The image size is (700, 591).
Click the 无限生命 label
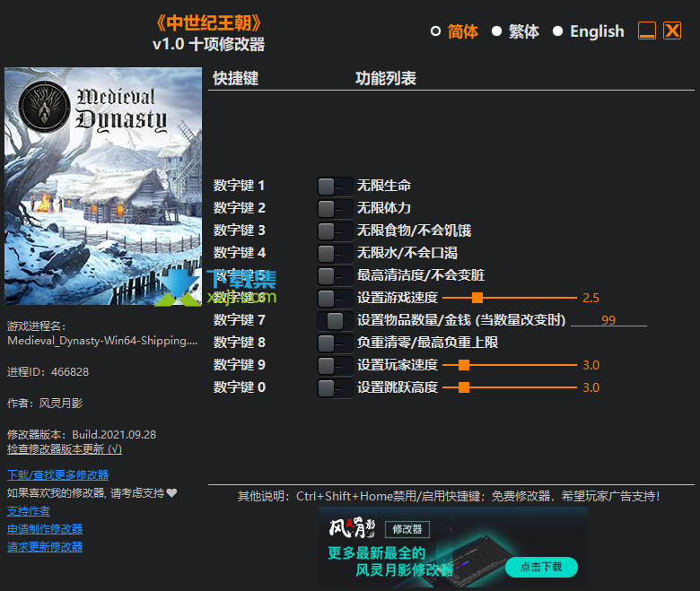384,186
